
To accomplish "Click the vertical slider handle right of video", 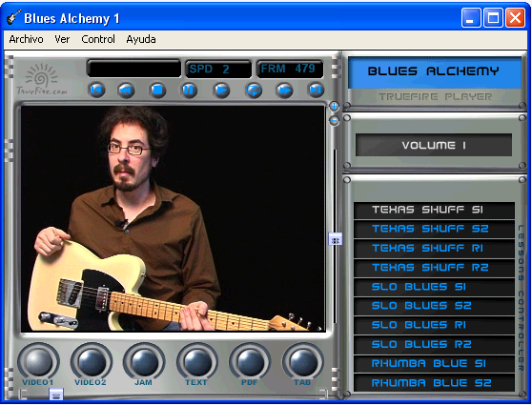I will (336, 239).
